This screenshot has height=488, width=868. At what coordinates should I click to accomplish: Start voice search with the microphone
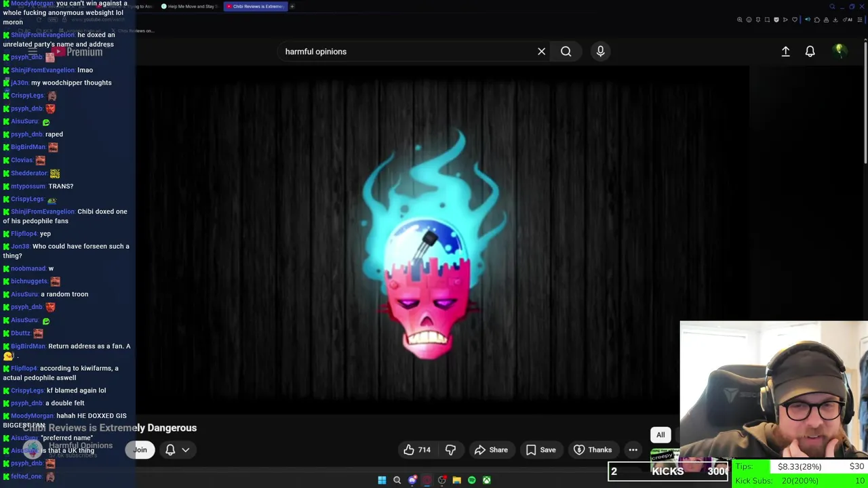pos(600,52)
